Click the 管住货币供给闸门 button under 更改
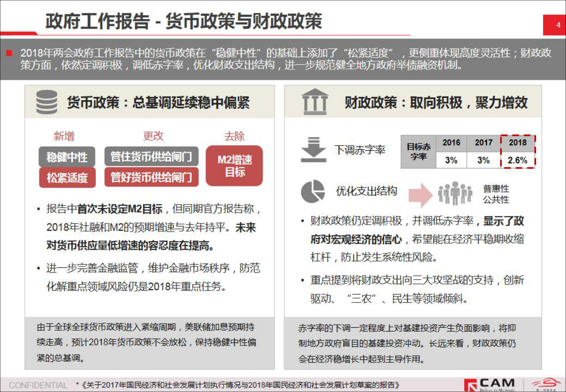The width and height of the screenshot is (566, 392). (151, 157)
